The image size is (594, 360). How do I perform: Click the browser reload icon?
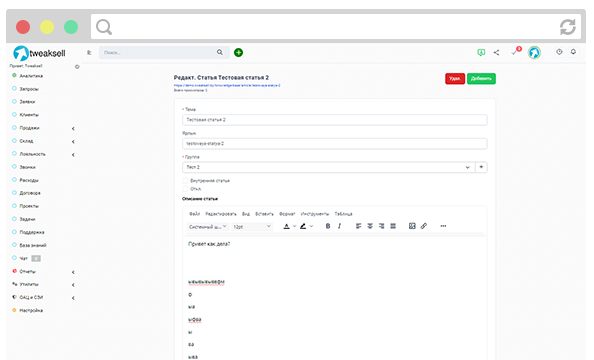pos(567,27)
